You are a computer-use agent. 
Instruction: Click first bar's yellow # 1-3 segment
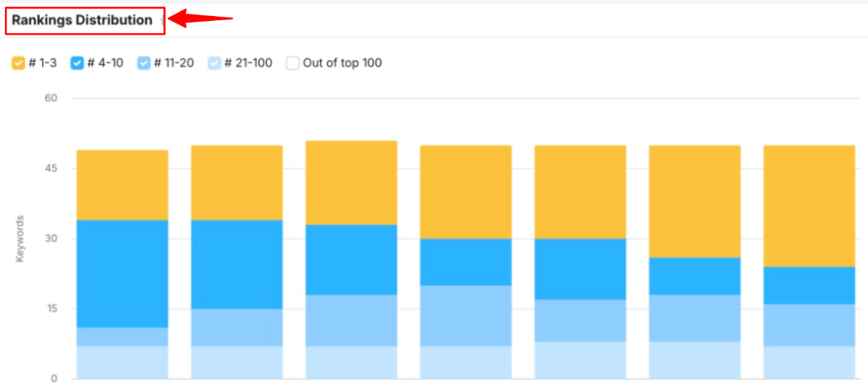(x=122, y=185)
